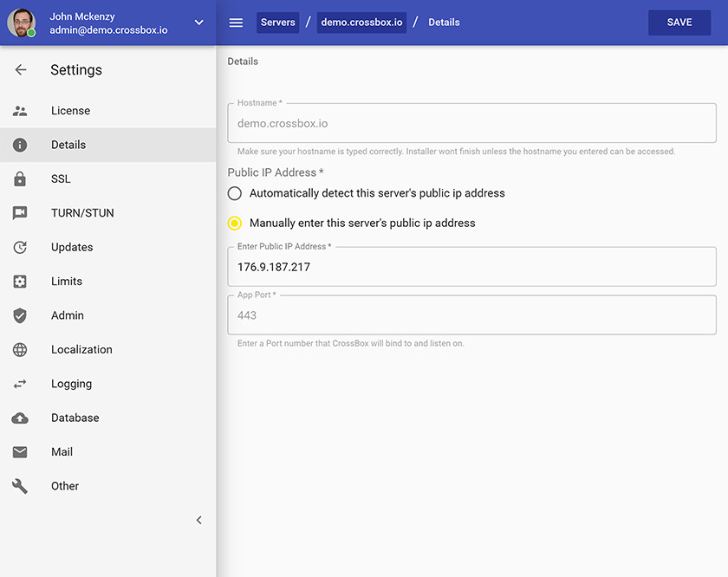Click the port number helper text
The height and width of the screenshot is (577, 728).
click(x=350, y=343)
